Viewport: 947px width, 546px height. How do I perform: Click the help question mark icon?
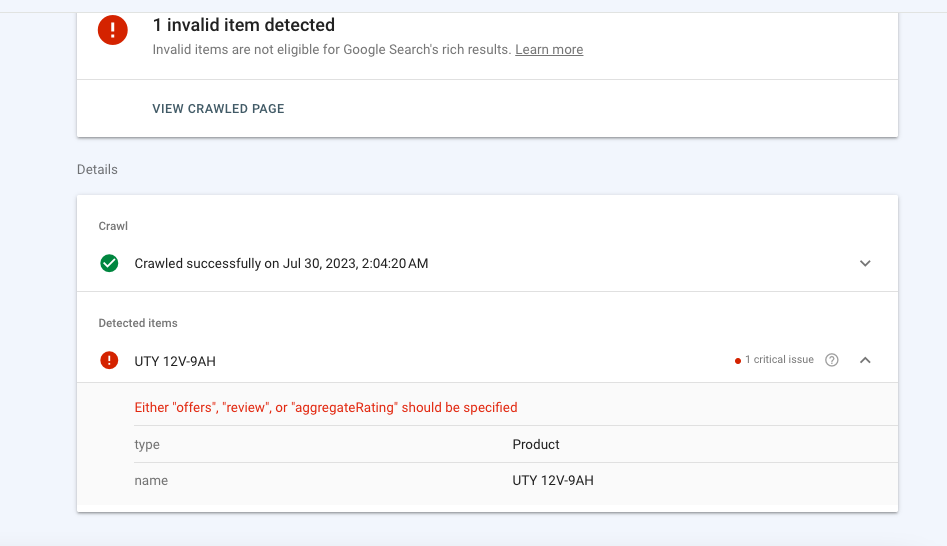[831, 360]
